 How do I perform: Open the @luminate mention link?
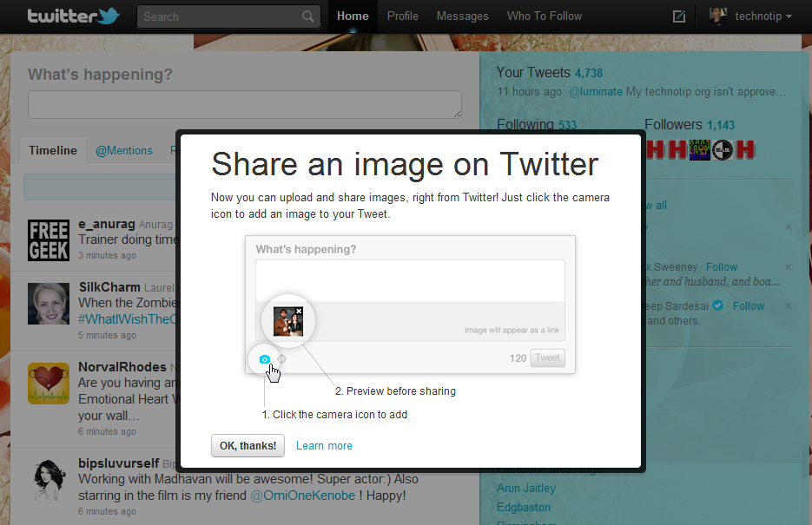tap(596, 92)
